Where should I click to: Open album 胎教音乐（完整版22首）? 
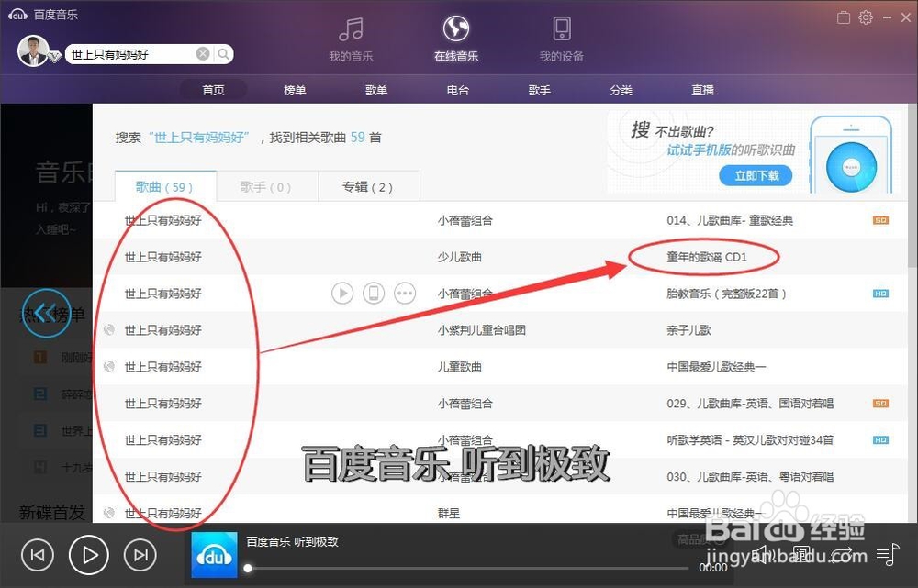pyautogui.click(x=726, y=294)
